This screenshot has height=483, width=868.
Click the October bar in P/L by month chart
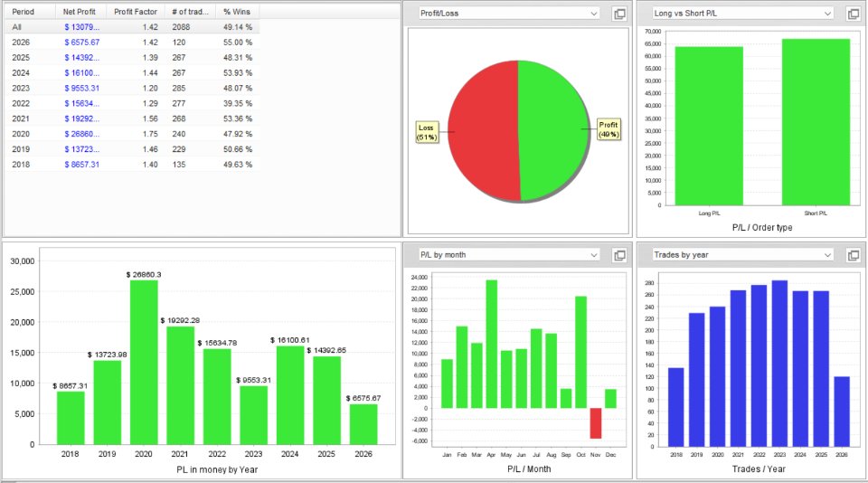pyautogui.click(x=580, y=352)
